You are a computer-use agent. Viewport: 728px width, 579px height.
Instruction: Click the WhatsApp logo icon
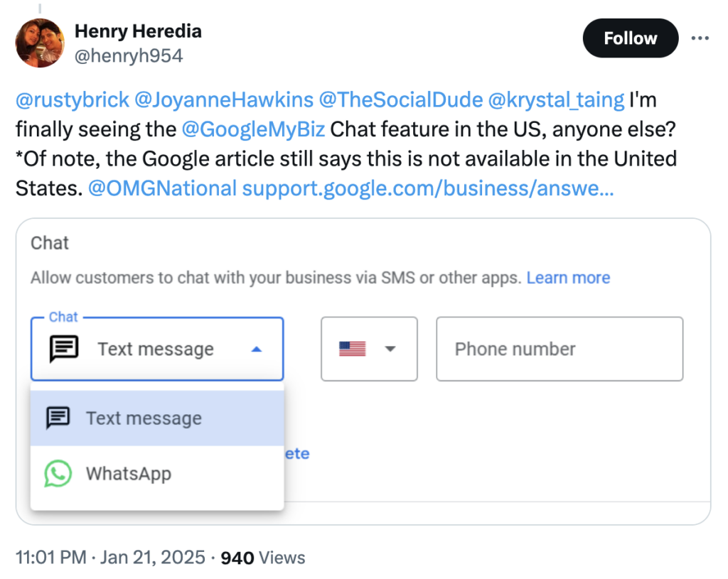click(x=58, y=474)
